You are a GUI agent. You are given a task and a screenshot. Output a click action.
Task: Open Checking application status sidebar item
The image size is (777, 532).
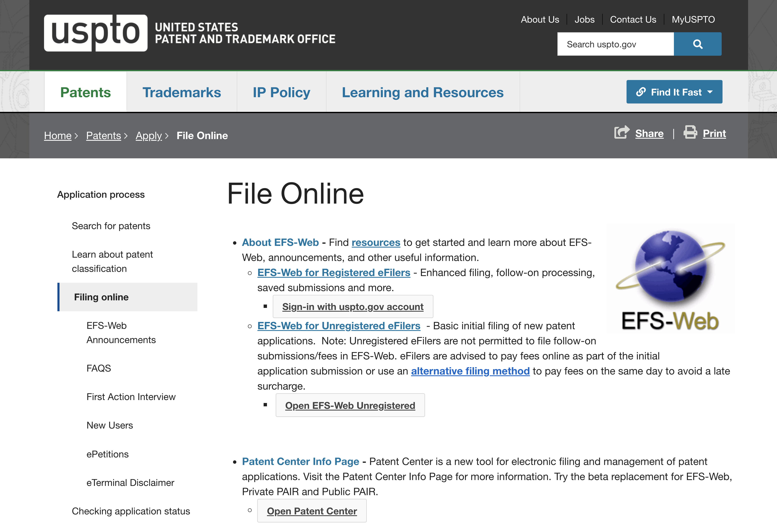point(131,511)
